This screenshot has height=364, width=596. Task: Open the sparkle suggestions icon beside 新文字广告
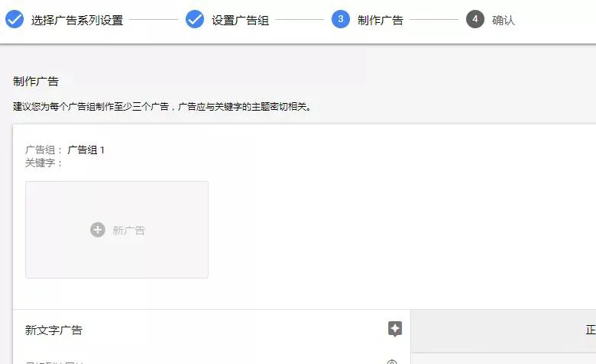[395, 329]
